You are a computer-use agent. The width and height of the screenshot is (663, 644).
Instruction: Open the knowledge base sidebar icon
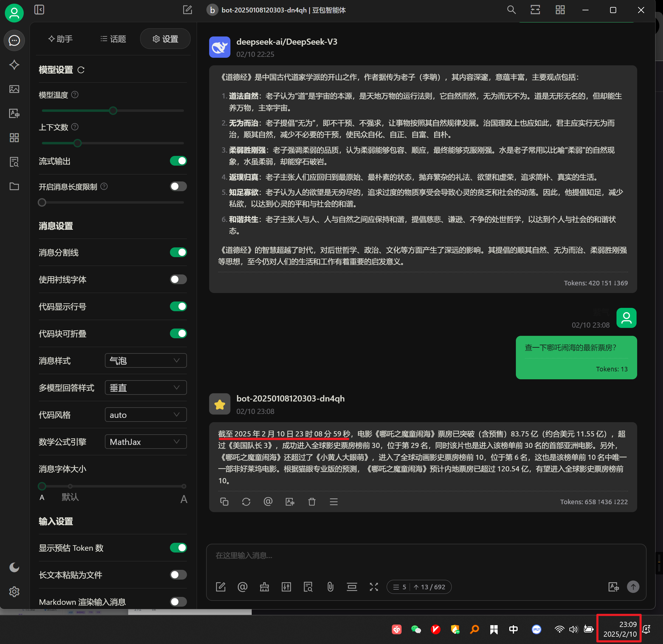pyautogui.click(x=14, y=162)
